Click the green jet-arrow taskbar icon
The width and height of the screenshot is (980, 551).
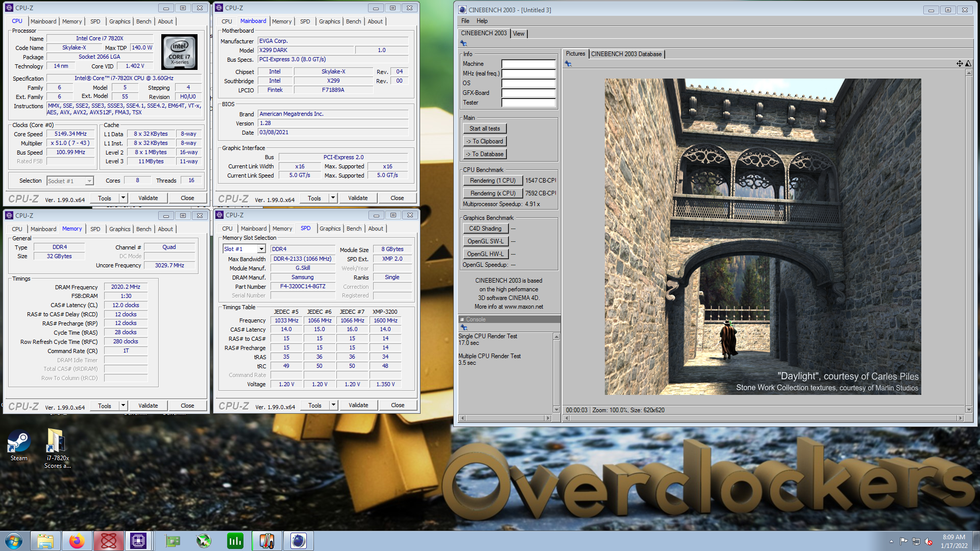coord(204,541)
